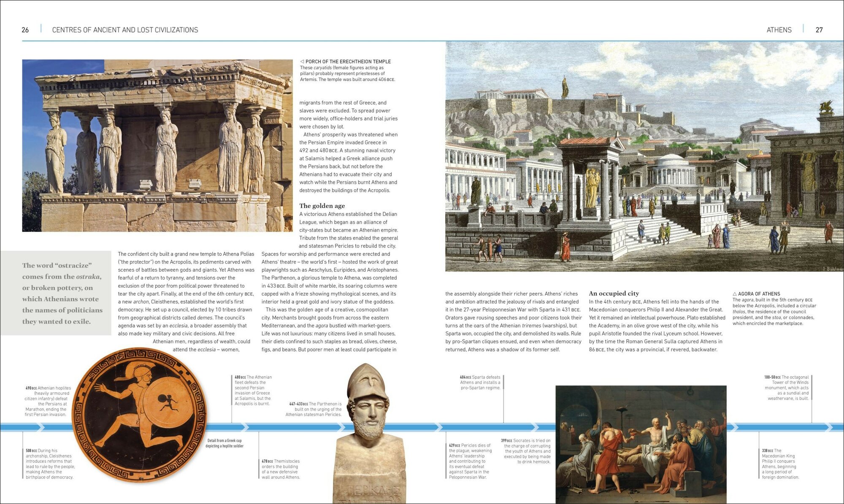
Task: Select the Agora of Athens illustration
Action: (x=644, y=156)
